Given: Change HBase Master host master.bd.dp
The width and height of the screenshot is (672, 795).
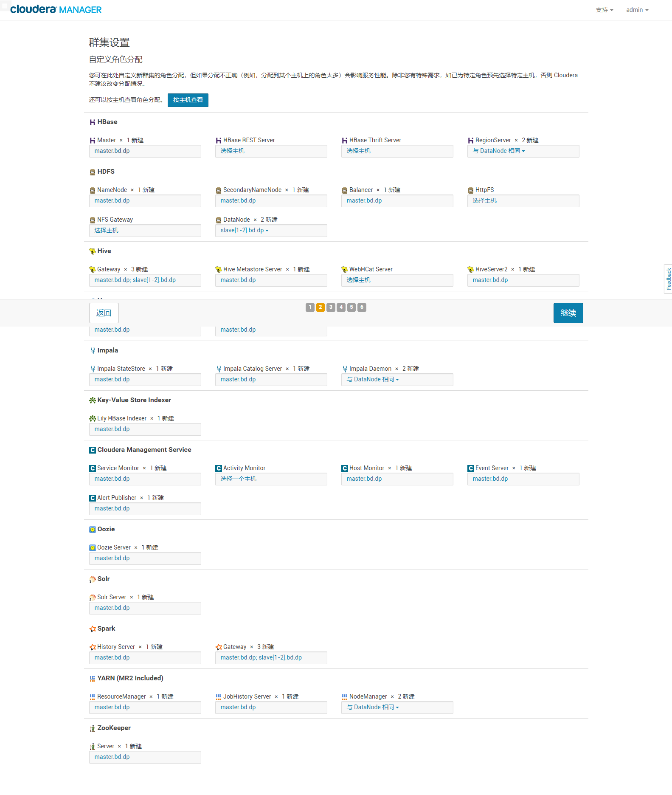Looking at the screenshot, I should click(x=145, y=151).
